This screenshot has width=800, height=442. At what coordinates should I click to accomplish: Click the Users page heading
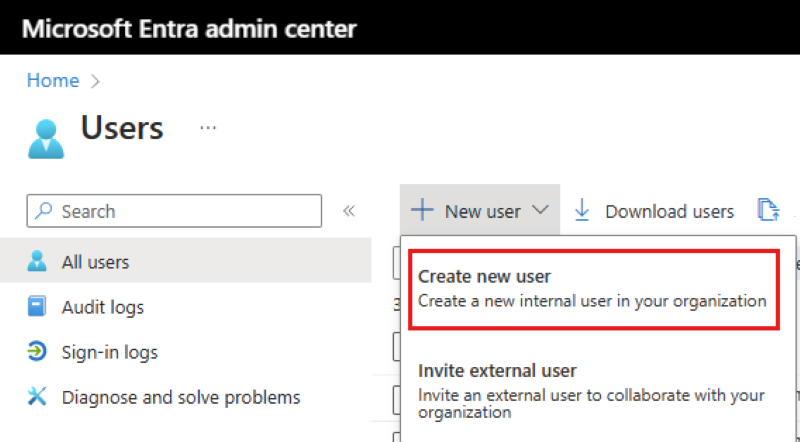[x=122, y=128]
